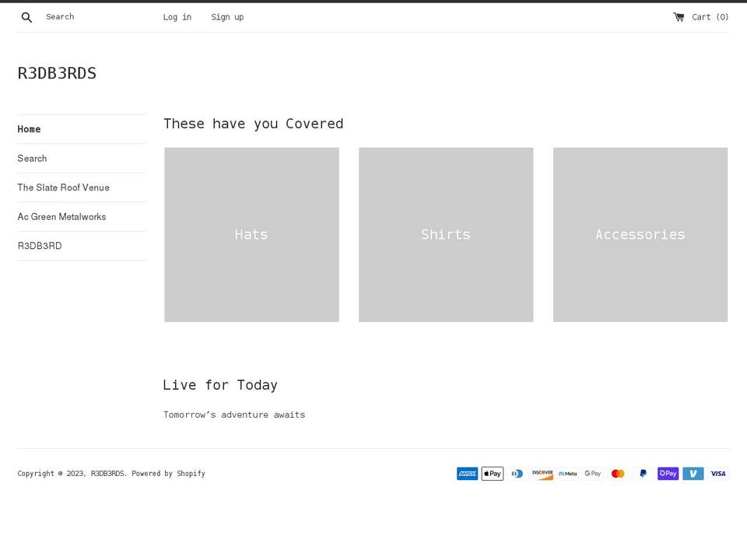747x560 pixels.
Task: Click the R3DB3RDS store logo title
Action: (x=57, y=73)
